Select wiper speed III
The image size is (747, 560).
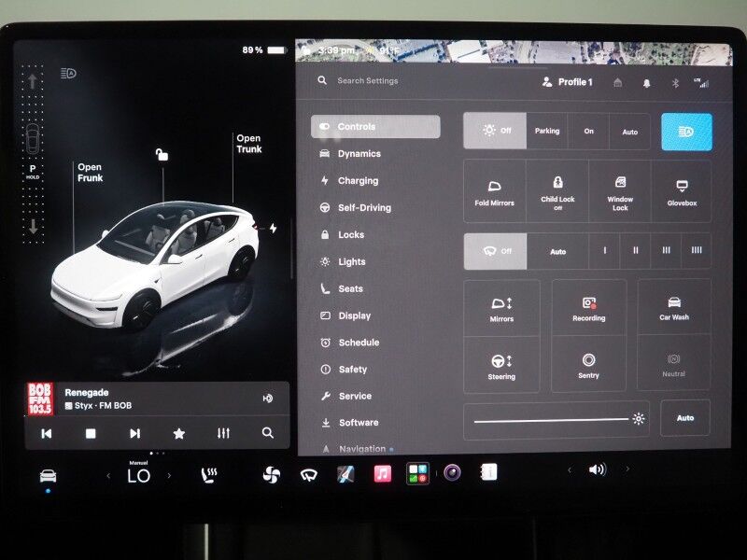(x=666, y=250)
